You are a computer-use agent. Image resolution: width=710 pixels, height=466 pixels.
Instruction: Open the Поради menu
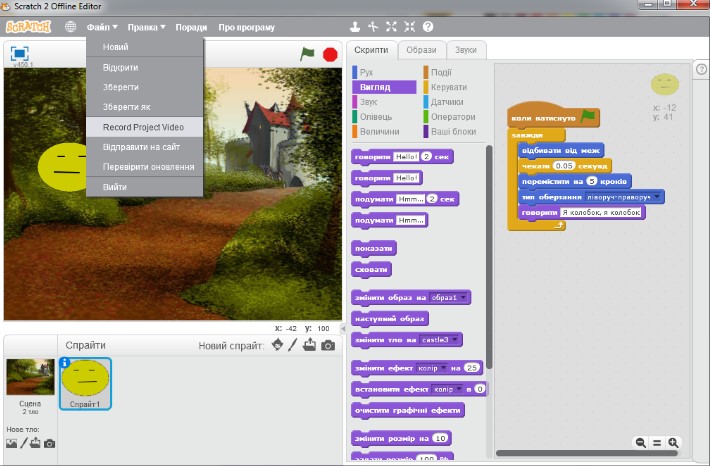(191, 27)
